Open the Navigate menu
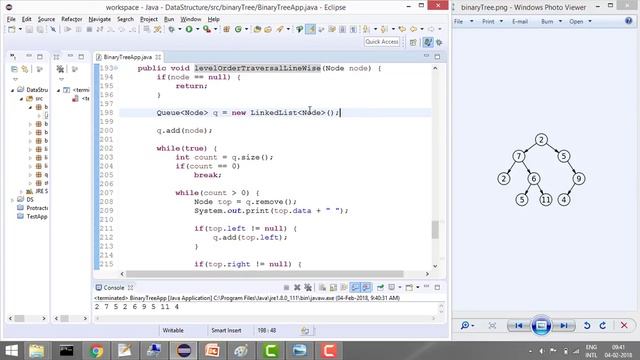The width and height of the screenshot is (640, 360). click(100, 19)
